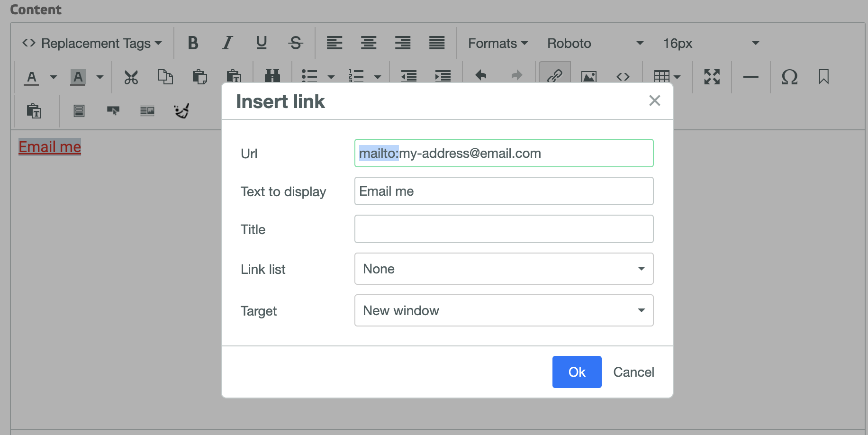Toggle italic text formatting
868x435 pixels.
tap(227, 43)
